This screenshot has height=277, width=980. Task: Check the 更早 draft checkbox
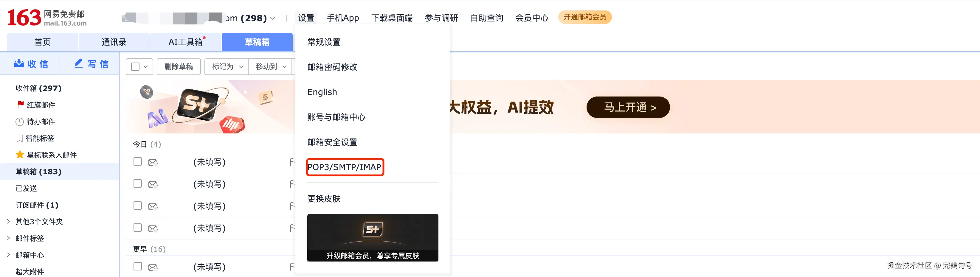click(x=138, y=266)
